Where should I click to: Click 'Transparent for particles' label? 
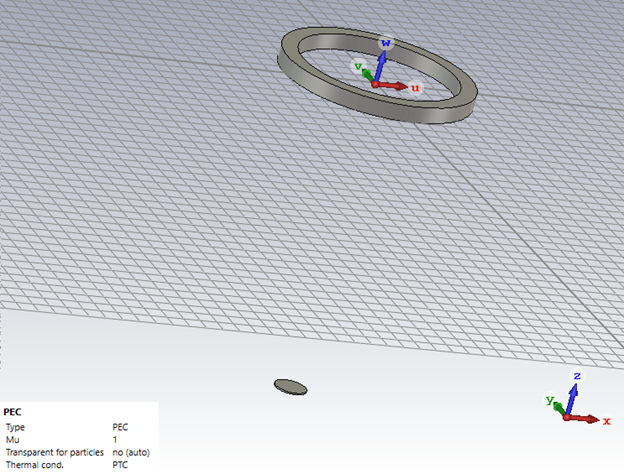pyautogui.click(x=55, y=453)
